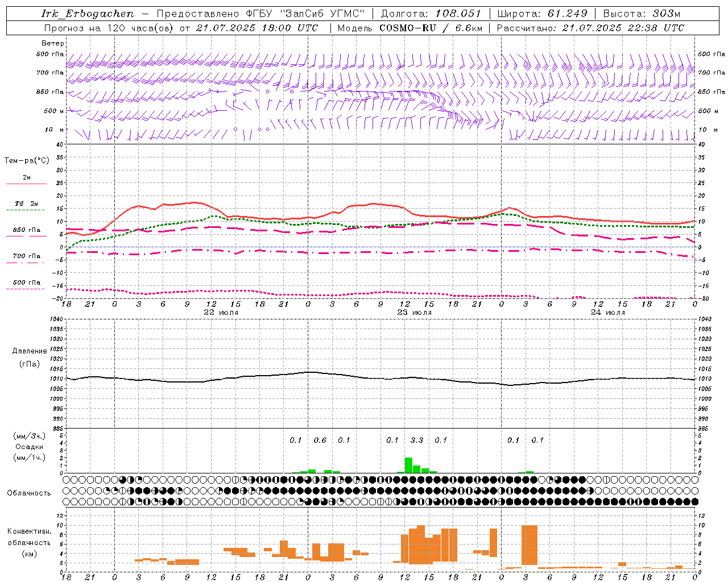Click the Td 2м dew point legend entry

(x=26, y=206)
